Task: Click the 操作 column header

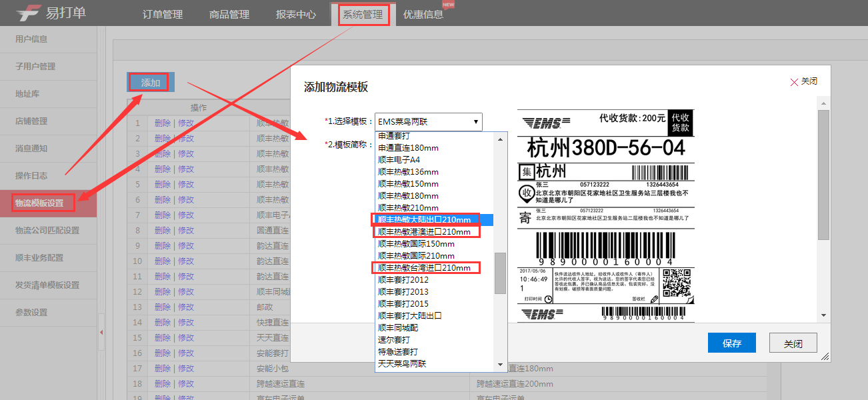Action: click(199, 107)
